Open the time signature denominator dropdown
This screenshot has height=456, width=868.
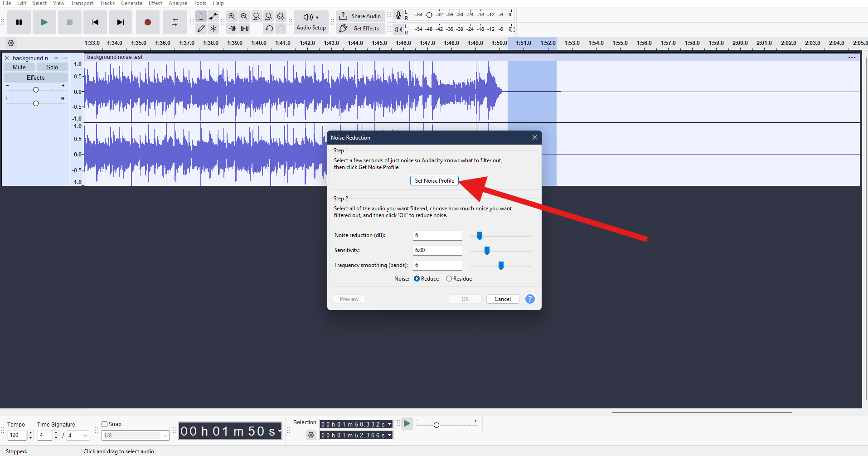click(84, 435)
